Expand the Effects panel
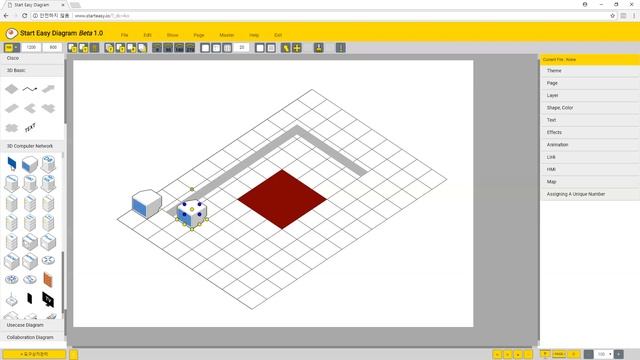Viewport: 640px width, 360px height. pos(590,132)
